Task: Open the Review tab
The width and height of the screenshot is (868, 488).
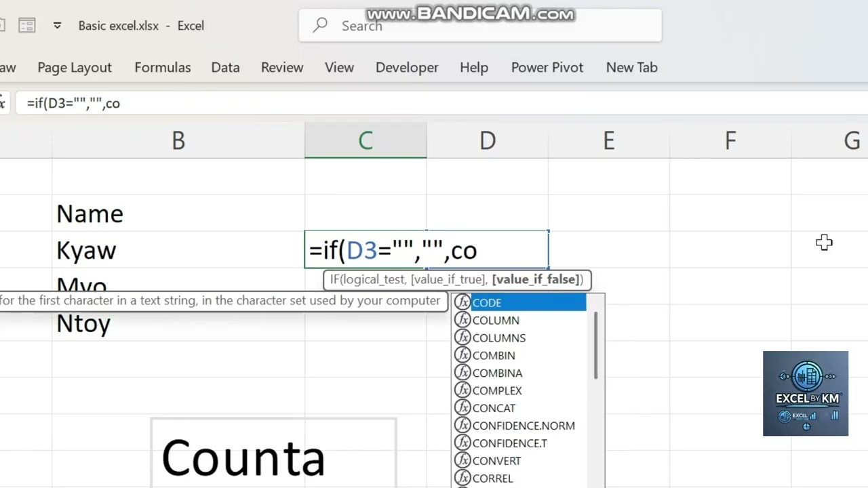Action: tap(282, 67)
